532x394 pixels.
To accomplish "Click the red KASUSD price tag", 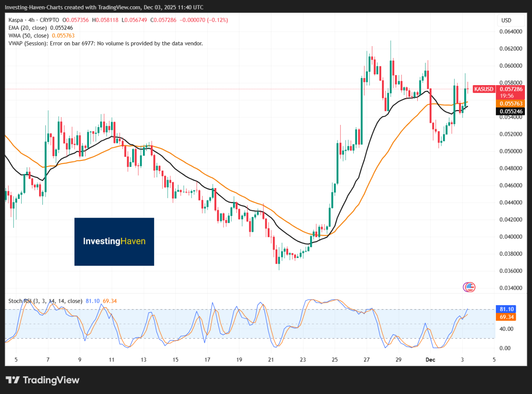I will [483, 89].
